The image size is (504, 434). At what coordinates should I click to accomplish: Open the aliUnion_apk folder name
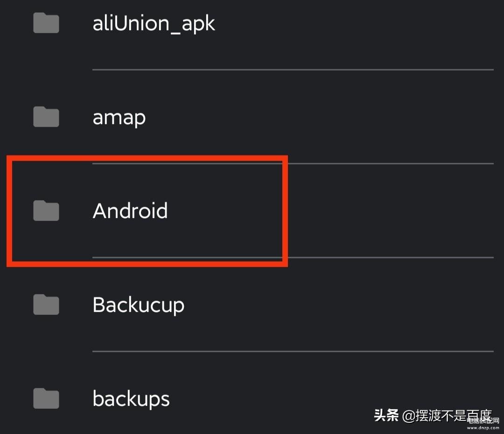[x=154, y=23]
